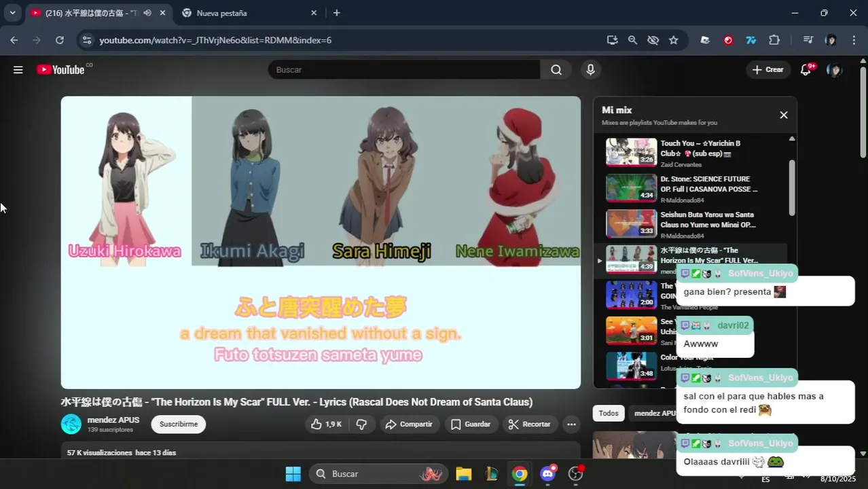
Task: Open the YouTube hamburger guide menu
Action: coord(18,69)
